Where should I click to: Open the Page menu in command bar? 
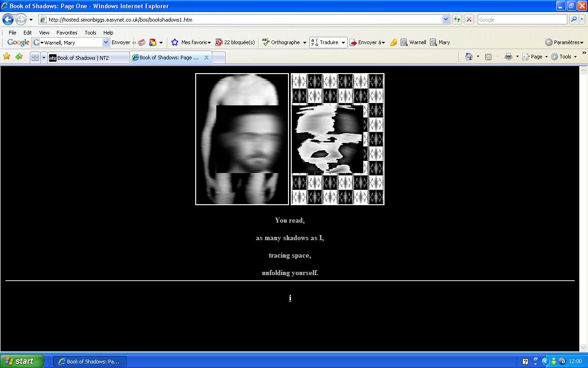535,57
